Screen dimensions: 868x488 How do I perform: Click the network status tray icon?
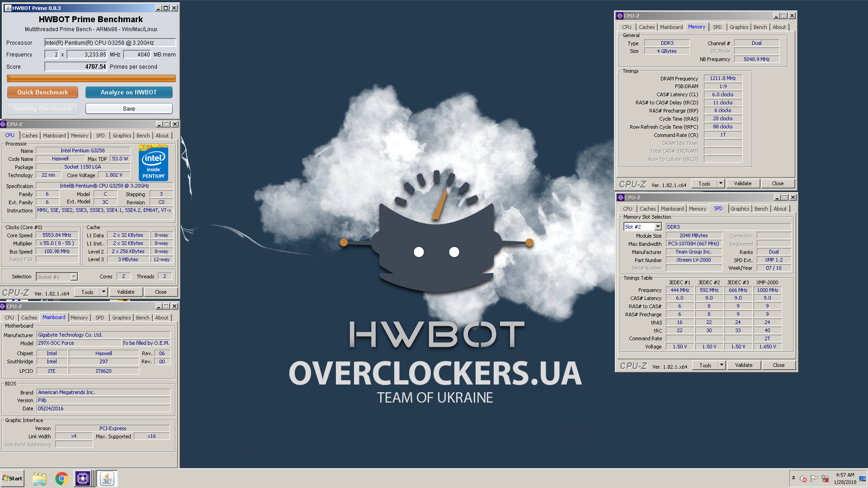click(x=825, y=479)
